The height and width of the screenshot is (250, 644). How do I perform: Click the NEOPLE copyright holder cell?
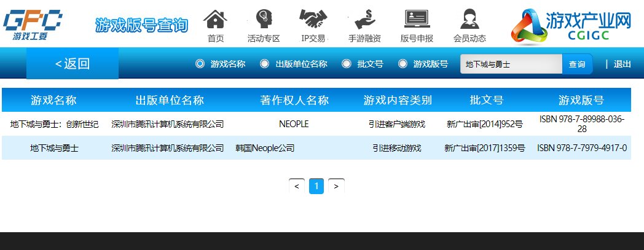(x=294, y=124)
